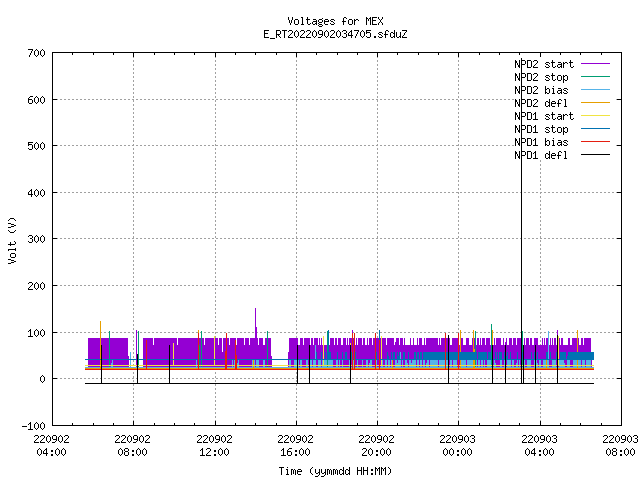Click the yellow NPD1 start legend line
The width and height of the screenshot is (640, 480).
tap(595, 116)
